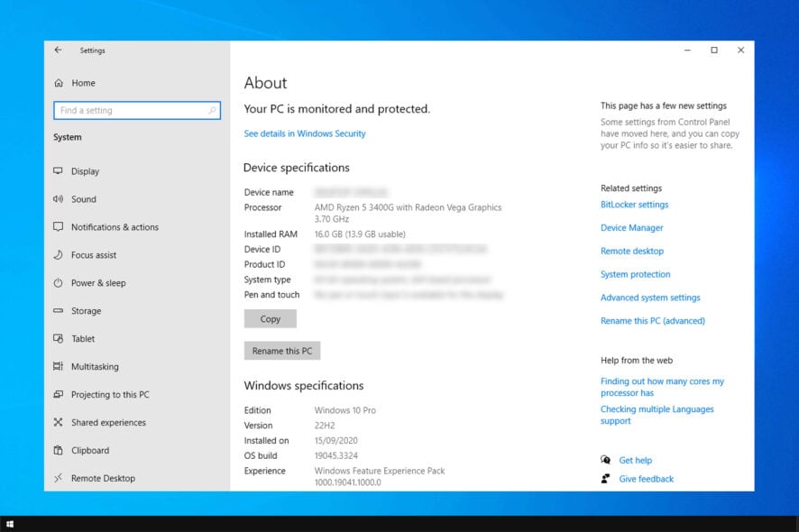Click the Find a setting search box
The image size is (799, 532).
coord(136,111)
